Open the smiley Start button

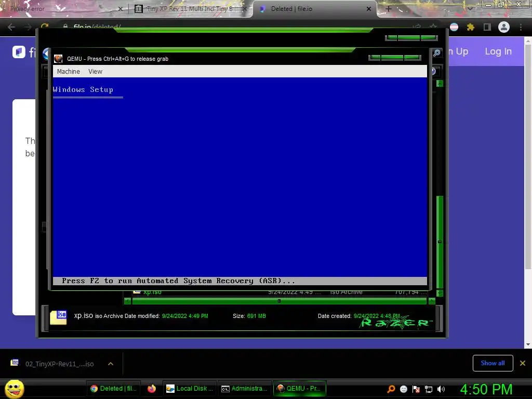[14, 389]
